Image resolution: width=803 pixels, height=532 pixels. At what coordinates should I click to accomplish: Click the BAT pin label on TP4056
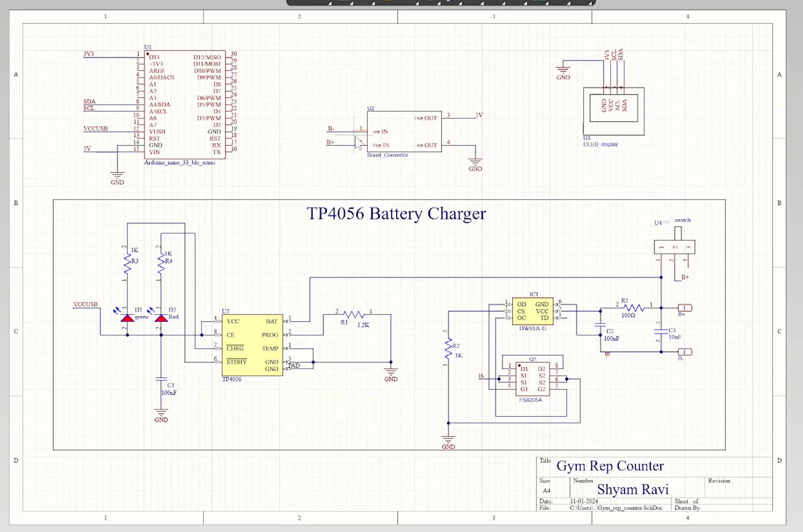272,321
